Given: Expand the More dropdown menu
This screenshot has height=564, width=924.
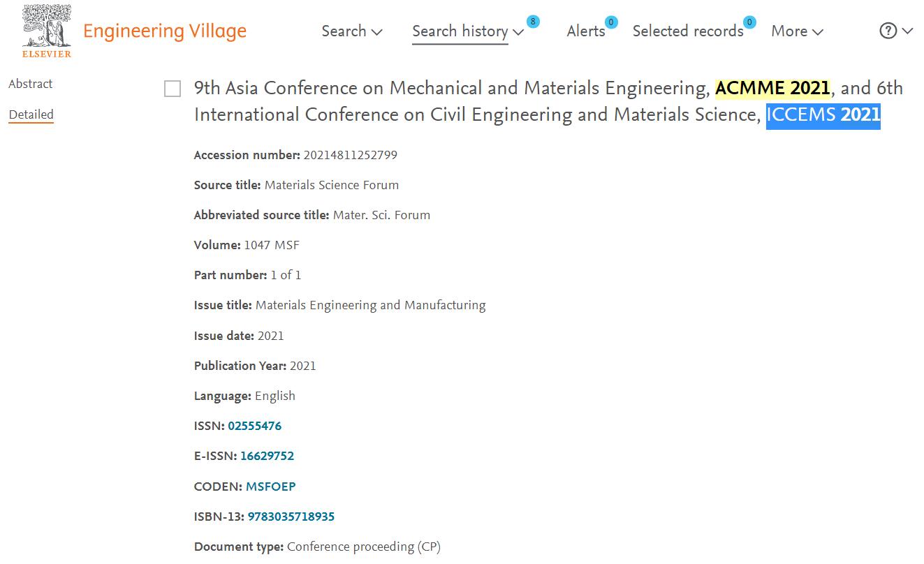Looking at the screenshot, I should coord(797,31).
